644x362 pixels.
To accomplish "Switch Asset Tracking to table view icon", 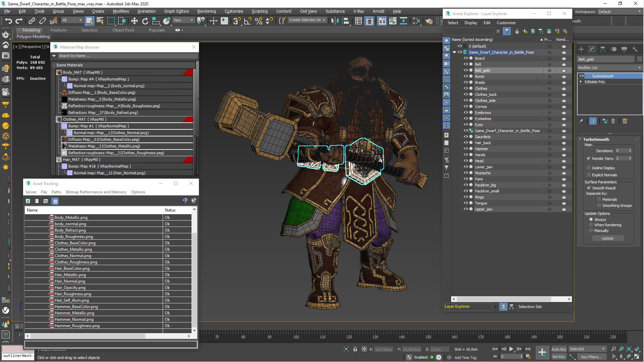I will [x=55, y=201].
